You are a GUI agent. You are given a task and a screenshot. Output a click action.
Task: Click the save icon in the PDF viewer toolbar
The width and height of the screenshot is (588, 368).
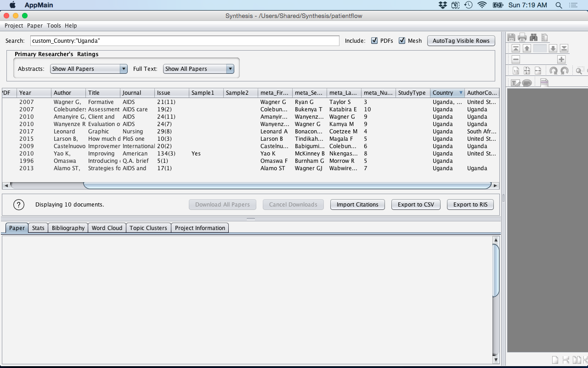pos(511,38)
